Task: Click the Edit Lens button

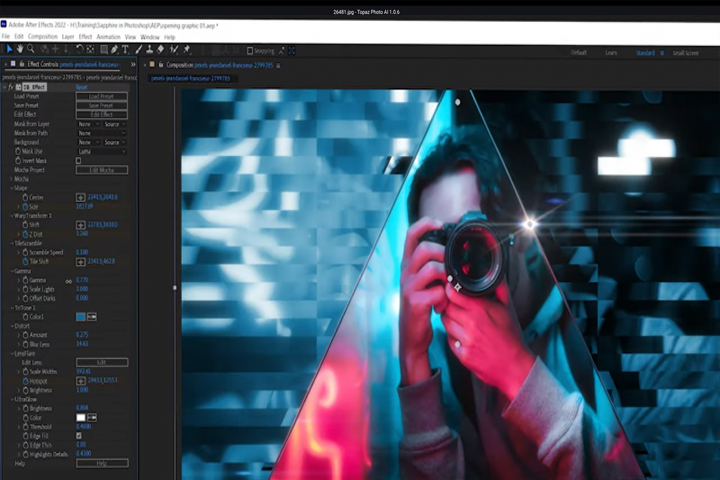Action: tap(101, 362)
